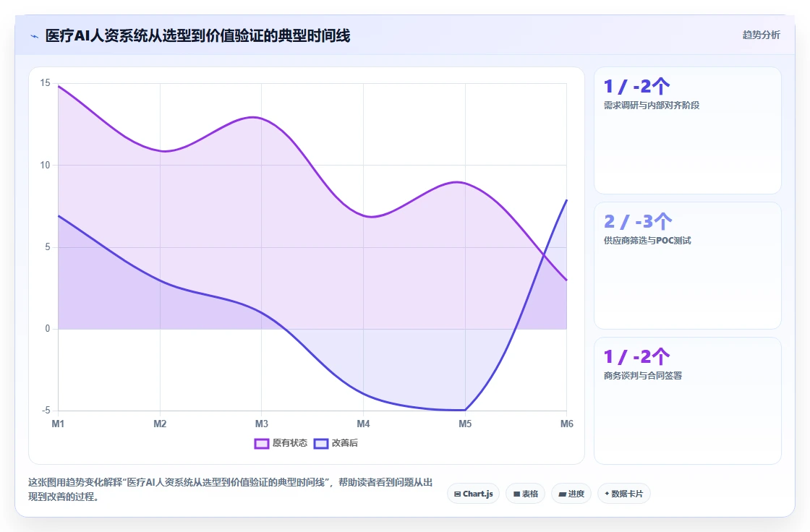Screen dimensions: 810x532
Task: Click the description paragraph below the chart
Action: [x=231, y=489]
